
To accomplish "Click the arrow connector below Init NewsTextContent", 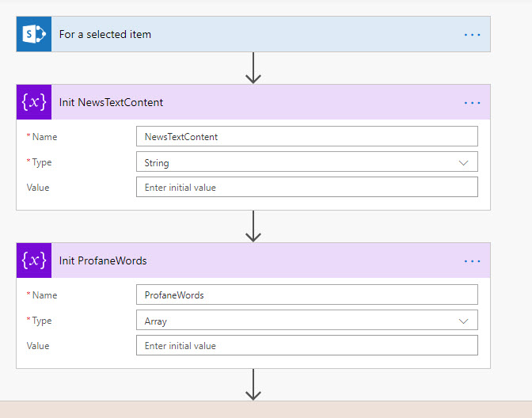I will [253, 227].
